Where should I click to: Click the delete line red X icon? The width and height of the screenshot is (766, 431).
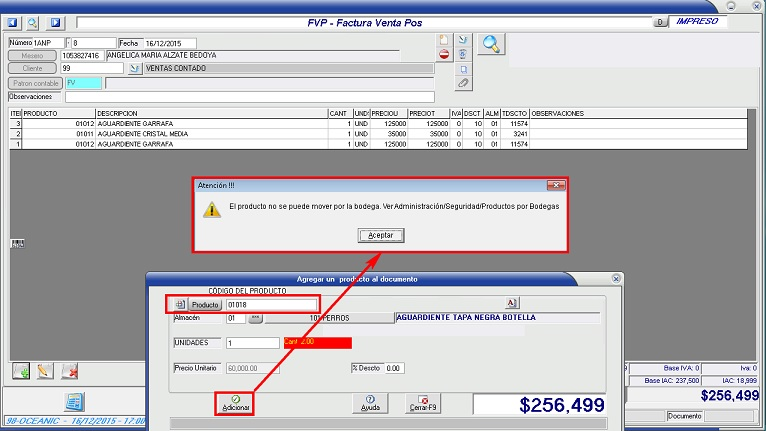click(x=69, y=371)
